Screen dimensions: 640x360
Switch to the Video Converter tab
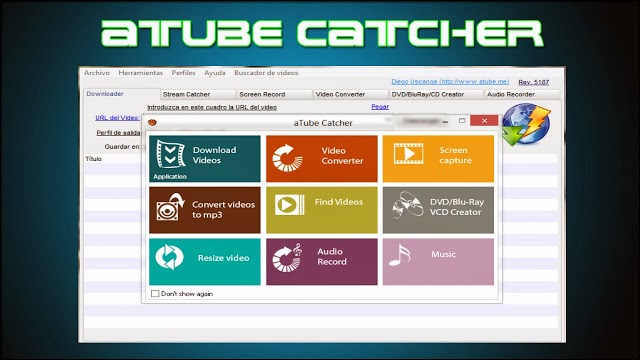[351, 94]
